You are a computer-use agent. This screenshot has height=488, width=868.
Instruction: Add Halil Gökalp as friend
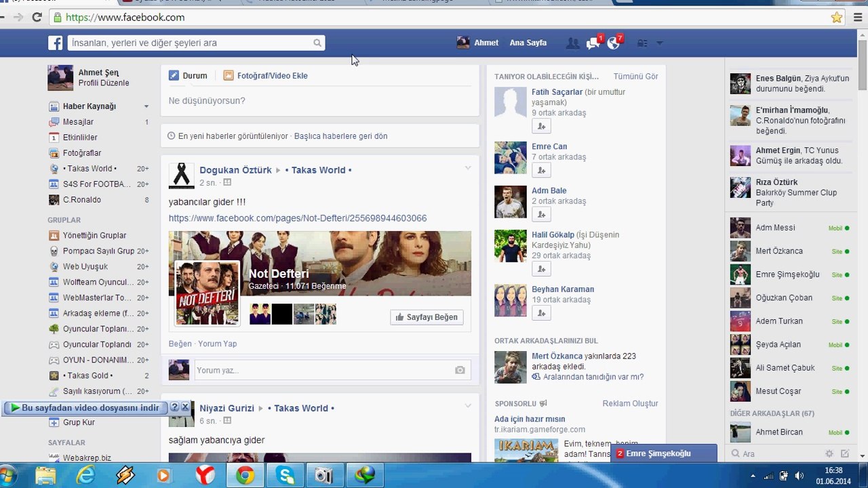[x=541, y=269]
